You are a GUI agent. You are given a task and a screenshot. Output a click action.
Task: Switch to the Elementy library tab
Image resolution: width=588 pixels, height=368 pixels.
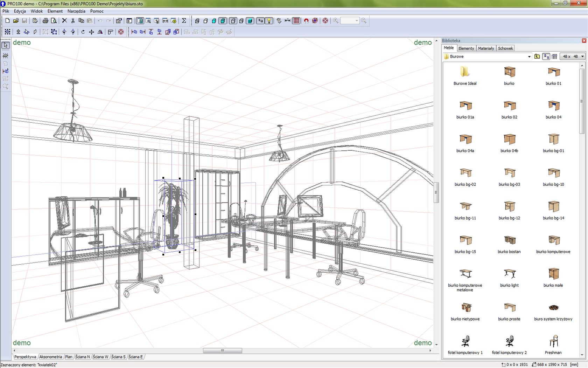[466, 48]
